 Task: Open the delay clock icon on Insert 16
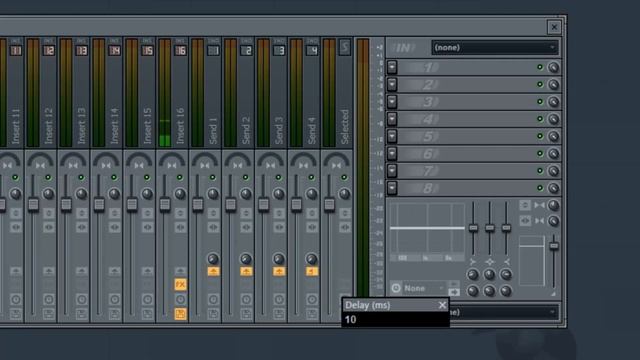180,300
